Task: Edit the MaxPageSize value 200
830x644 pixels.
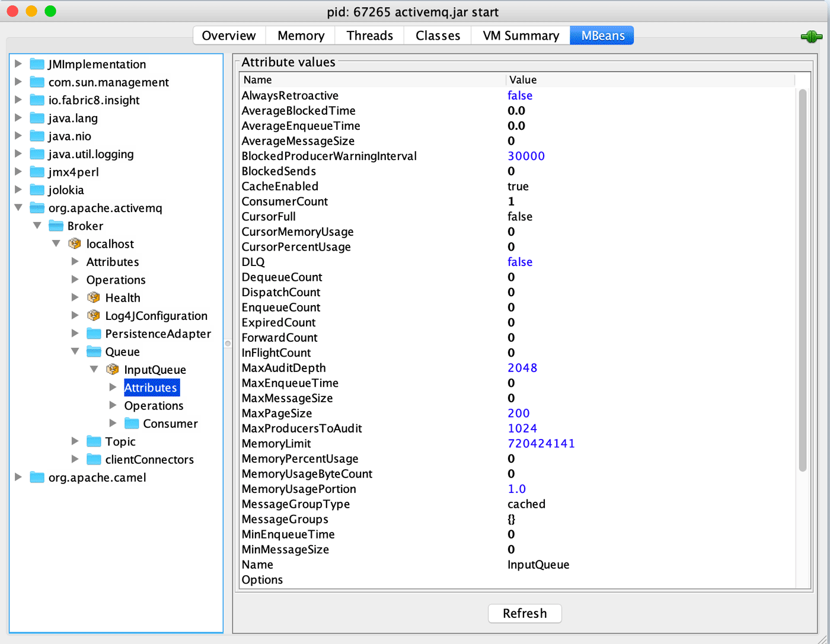Action: 519,413
